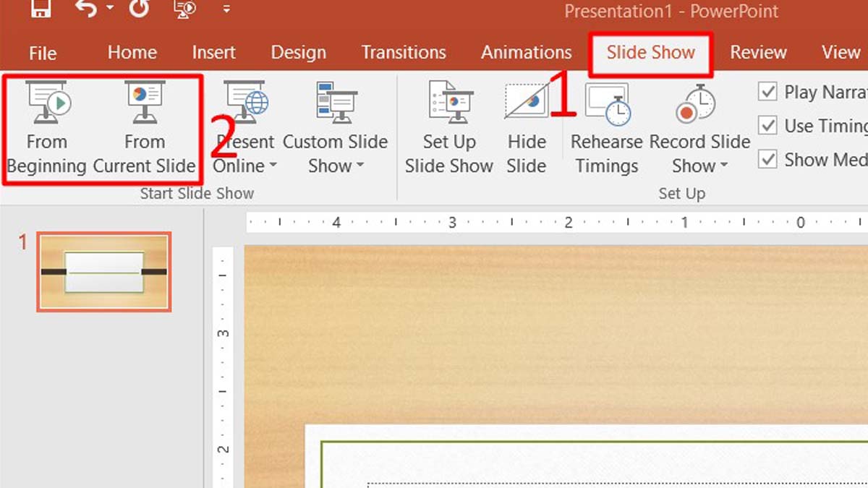Switch to the Review tab
Image resolution: width=868 pixels, height=488 pixels.
pyautogui.click(x=758, y=52)
